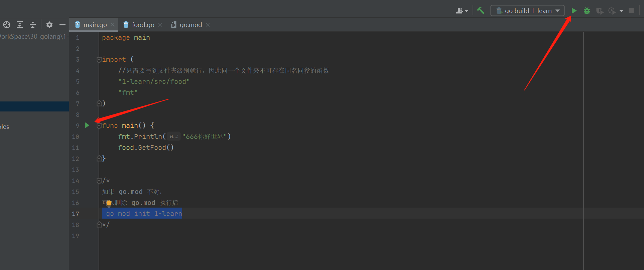Click food.GetFood() call
The height and width of the screenshot is (270, 644).
[x=146, y=148]
